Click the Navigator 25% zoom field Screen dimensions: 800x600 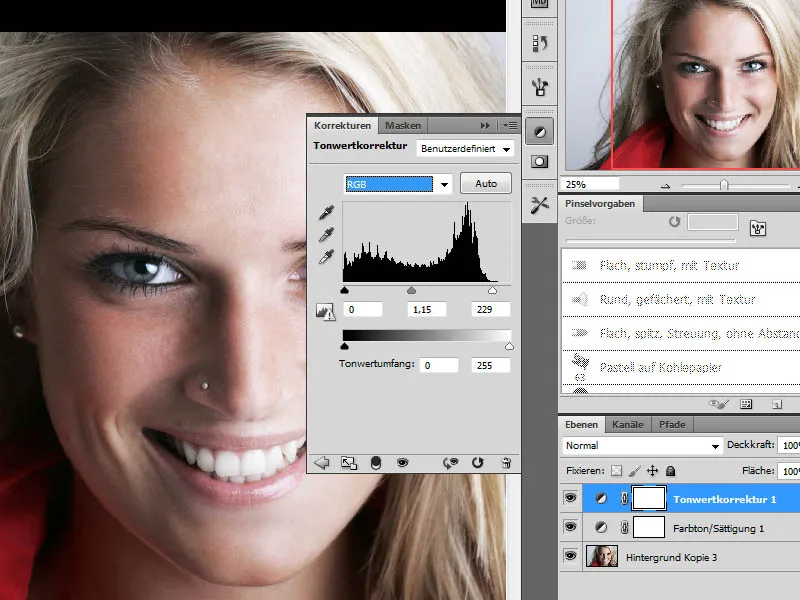click(x=590, y=184)
